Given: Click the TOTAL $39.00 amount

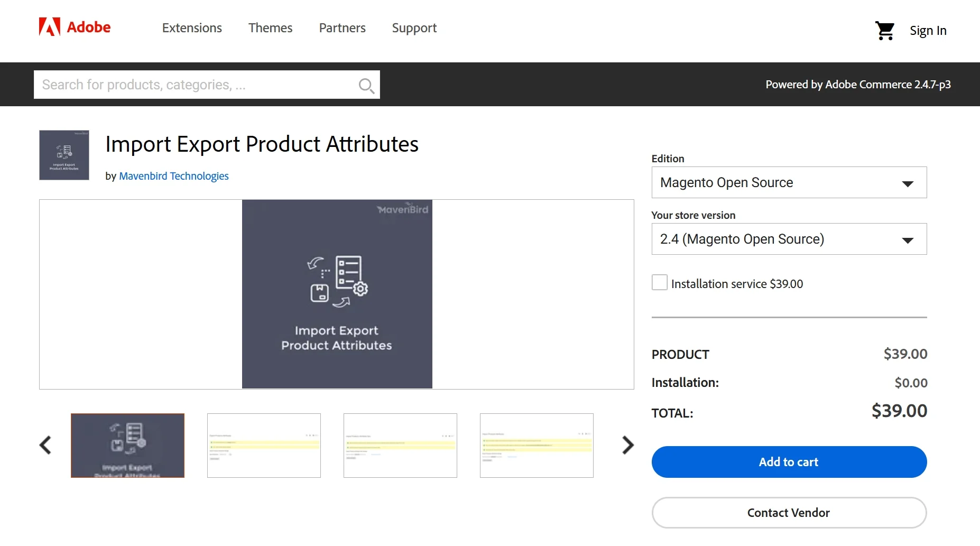Looking at the screenshot, I should 899,411.
